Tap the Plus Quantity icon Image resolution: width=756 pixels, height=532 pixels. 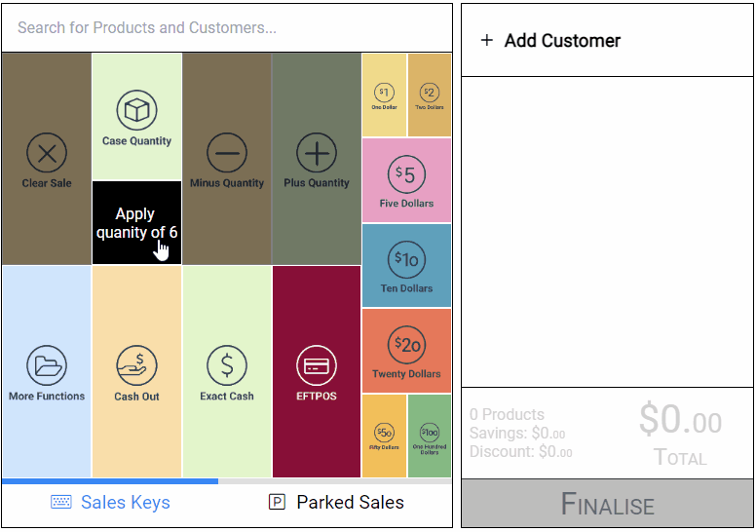[317, 153]
